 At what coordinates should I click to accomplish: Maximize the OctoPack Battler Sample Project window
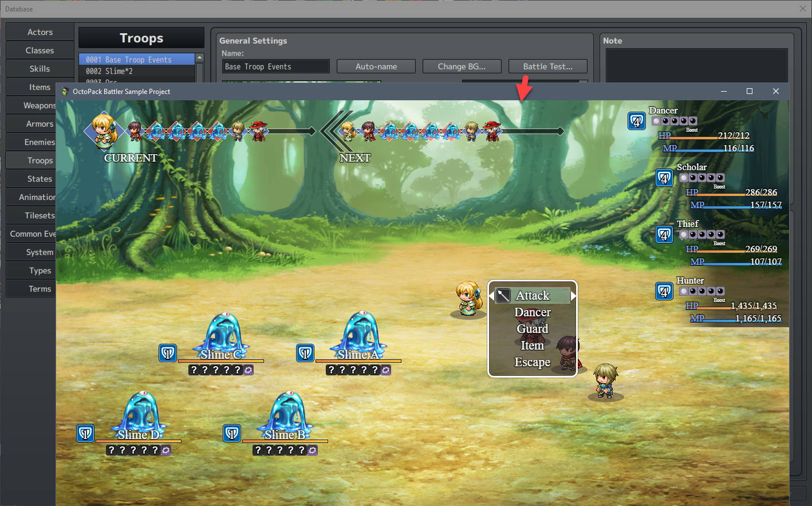click(x=750, y=92)
